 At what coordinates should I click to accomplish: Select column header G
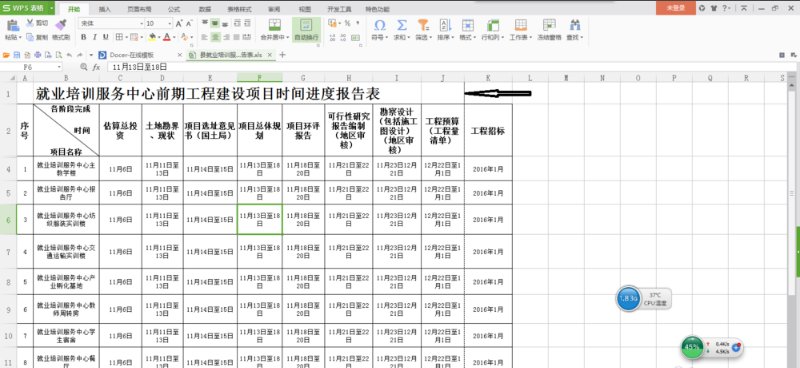click(304, 78)
